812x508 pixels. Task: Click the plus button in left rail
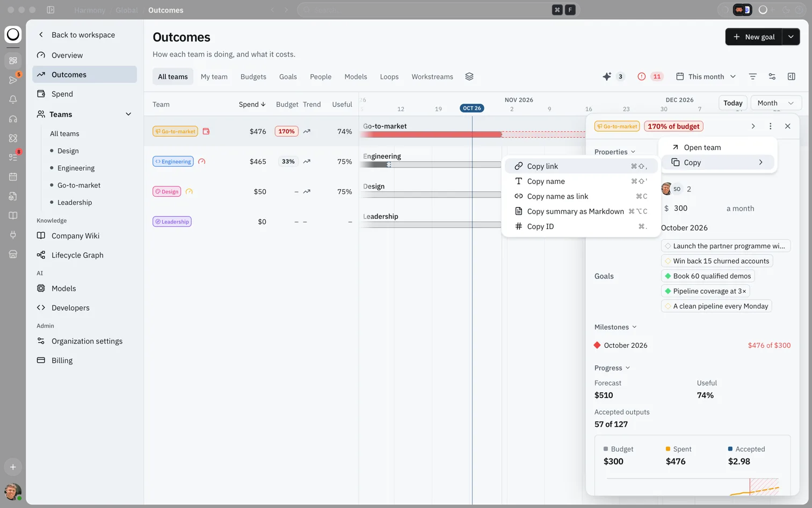tap(13, 467)
